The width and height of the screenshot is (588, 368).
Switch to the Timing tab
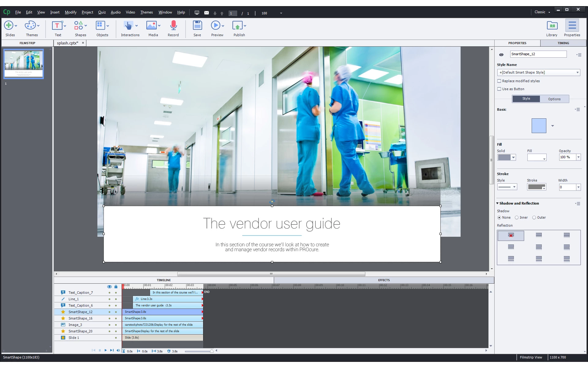coord(563,43)
